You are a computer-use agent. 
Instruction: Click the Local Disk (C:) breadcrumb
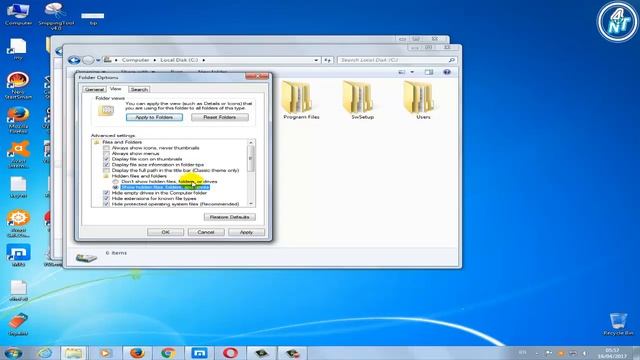[179, 60]
